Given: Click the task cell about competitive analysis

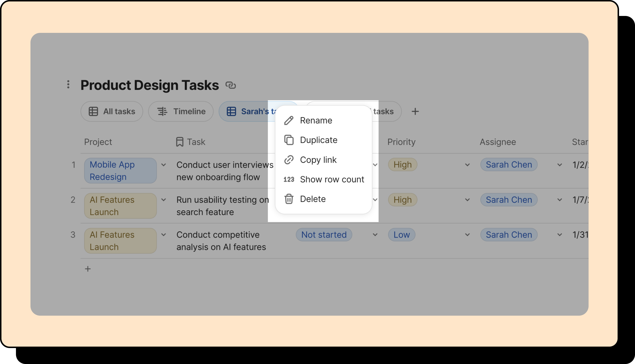Looking at the screenshot, I should (221, 241).
